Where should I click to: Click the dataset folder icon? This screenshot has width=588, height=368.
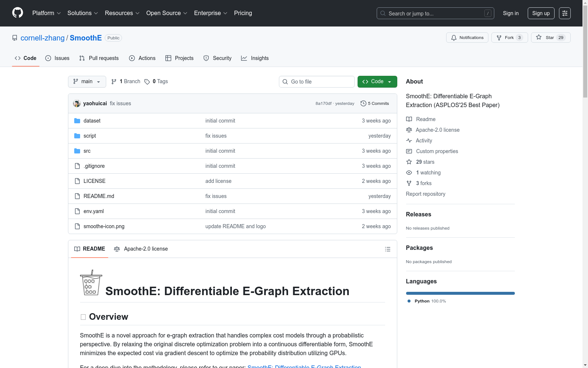coord(77,121)
